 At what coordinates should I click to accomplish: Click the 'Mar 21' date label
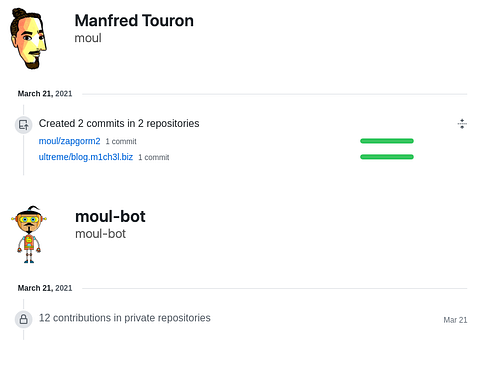tap(455, 320)
